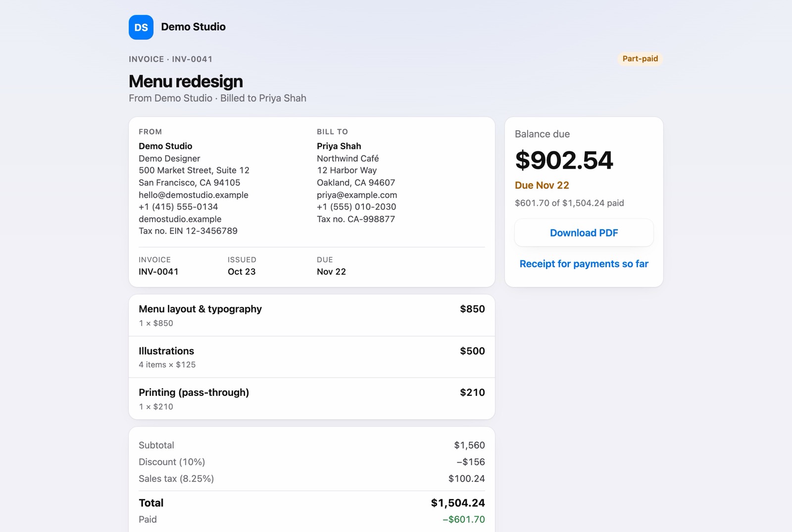Click the Discount (10%) label

(172, 462)
